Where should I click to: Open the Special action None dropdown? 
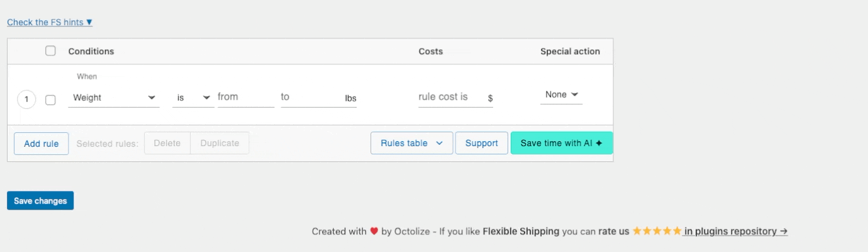coord(561,94)
